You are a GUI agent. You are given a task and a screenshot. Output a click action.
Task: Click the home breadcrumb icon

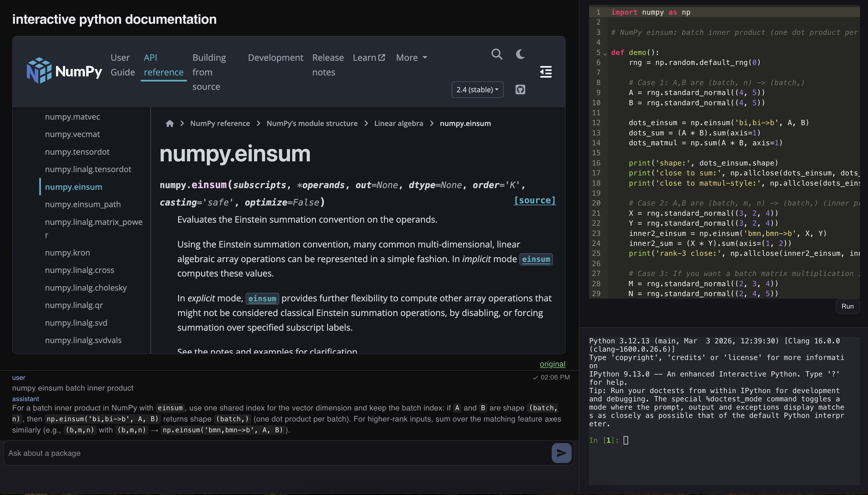click(x=170, y=123)
